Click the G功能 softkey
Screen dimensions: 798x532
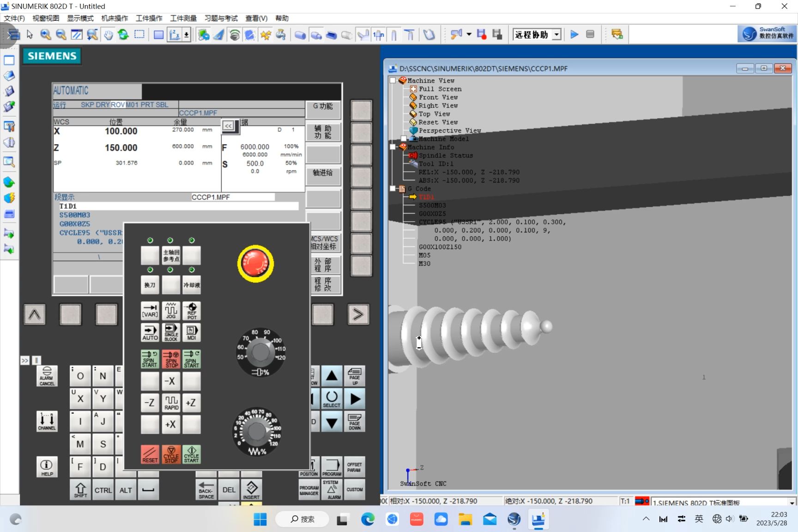coord(323,110)
